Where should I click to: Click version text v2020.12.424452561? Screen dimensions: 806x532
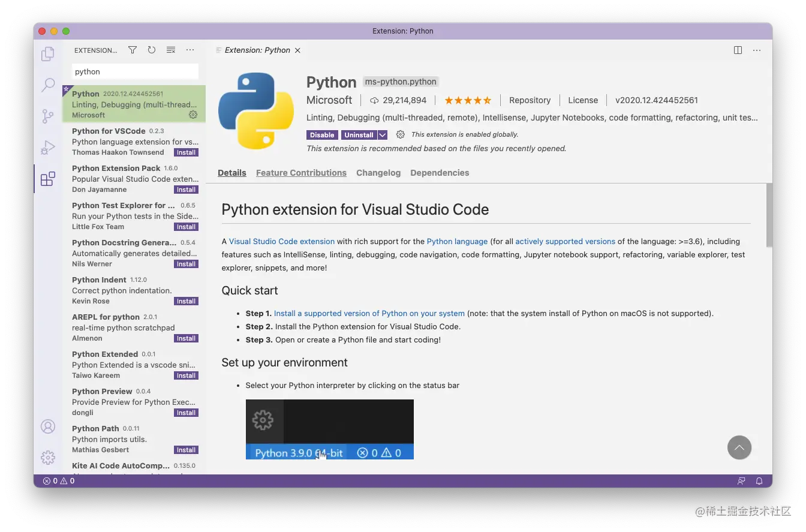[x=657, y=100]
